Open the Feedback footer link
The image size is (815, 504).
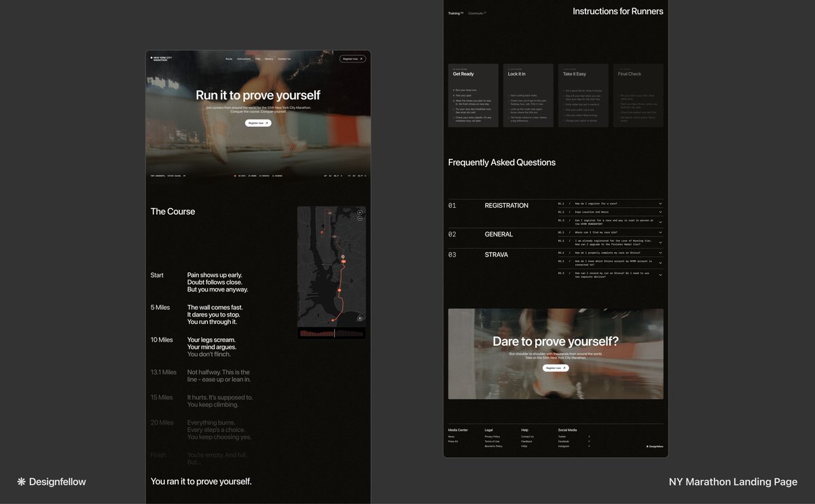527,442
